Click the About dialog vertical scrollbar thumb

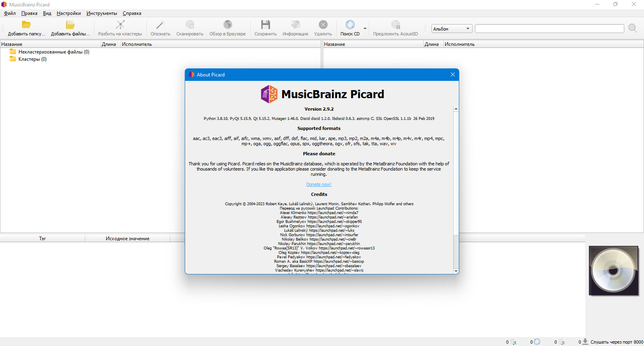pyautogui.click(x=456, y=173)
